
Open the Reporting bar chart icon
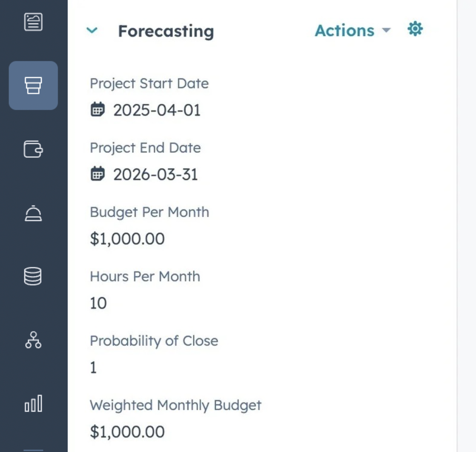point(33,403)
